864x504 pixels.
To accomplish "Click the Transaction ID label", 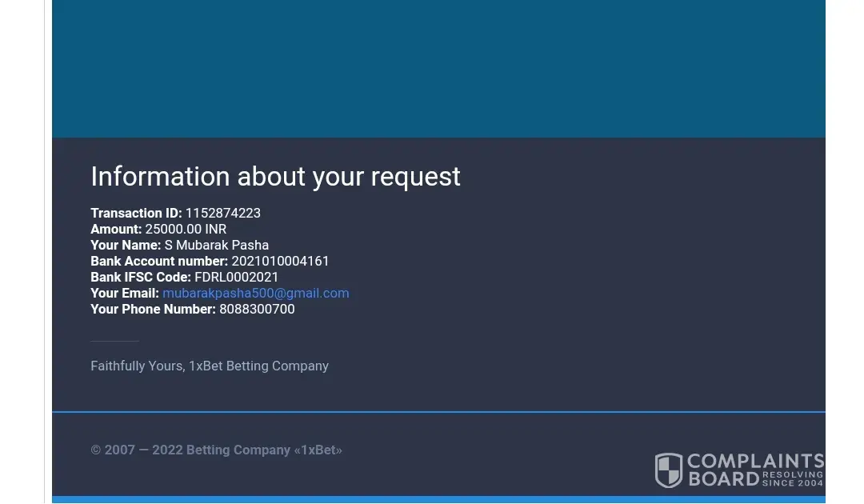I will click(x=136, y=213).
